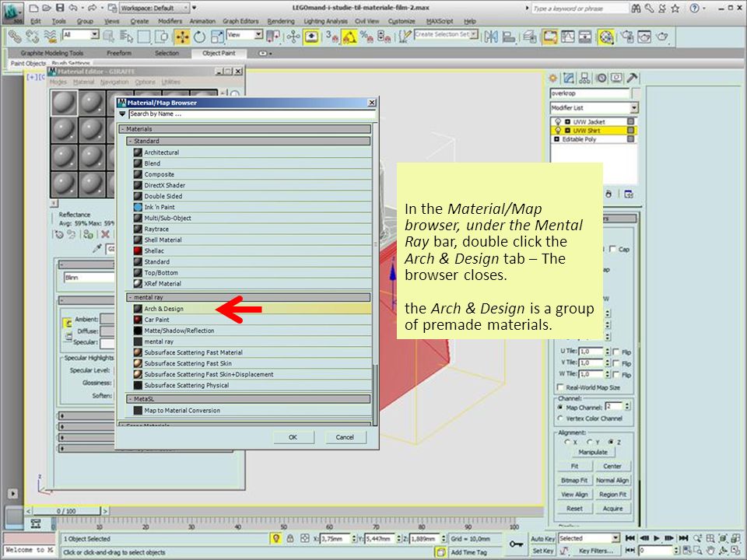Select the Rotate tool
747x560 pixels.
coord(200,37)
